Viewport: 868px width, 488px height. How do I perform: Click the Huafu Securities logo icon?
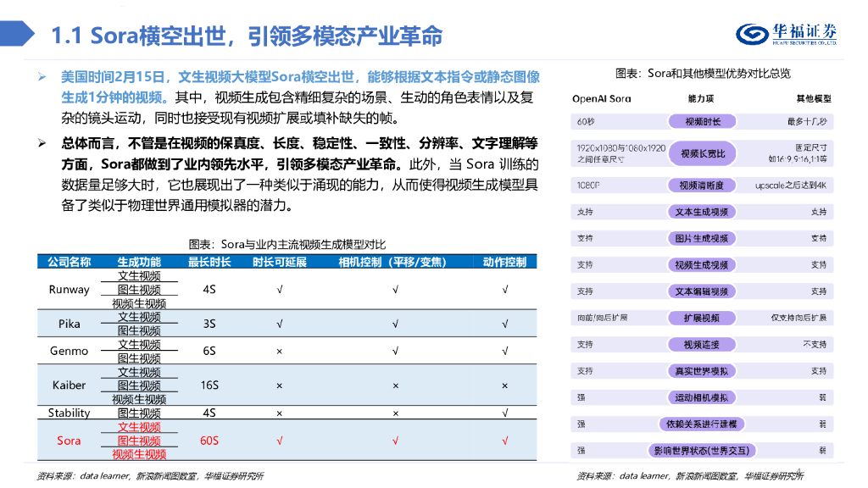(753, 34)
